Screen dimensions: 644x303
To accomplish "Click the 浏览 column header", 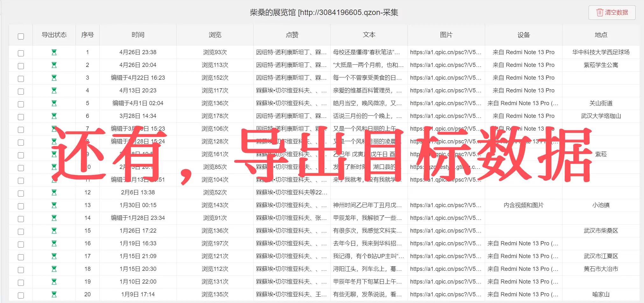I will click(x=215, y=35).
